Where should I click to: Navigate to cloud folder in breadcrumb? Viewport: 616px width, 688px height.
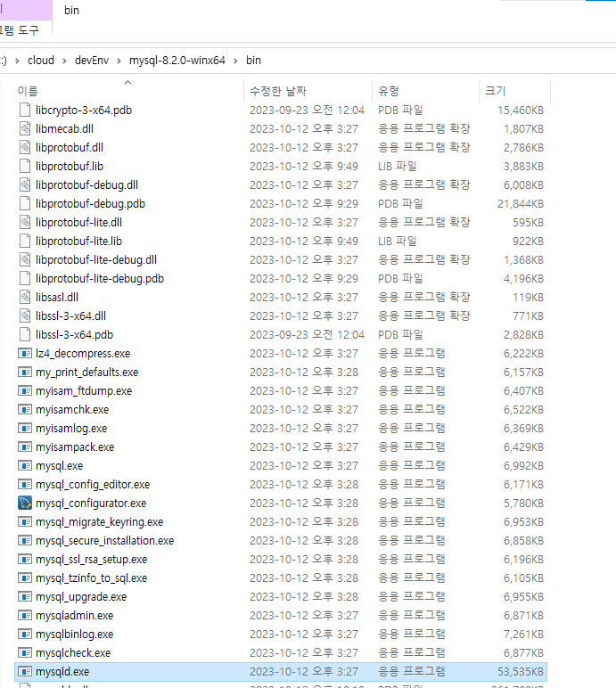point(41,60)
